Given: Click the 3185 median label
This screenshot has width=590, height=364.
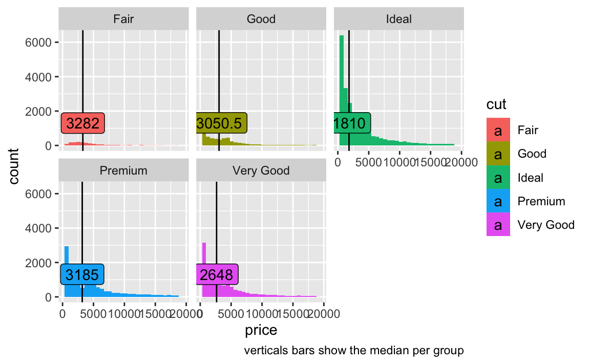Looking at the screenshot, I should click(82, 274).
